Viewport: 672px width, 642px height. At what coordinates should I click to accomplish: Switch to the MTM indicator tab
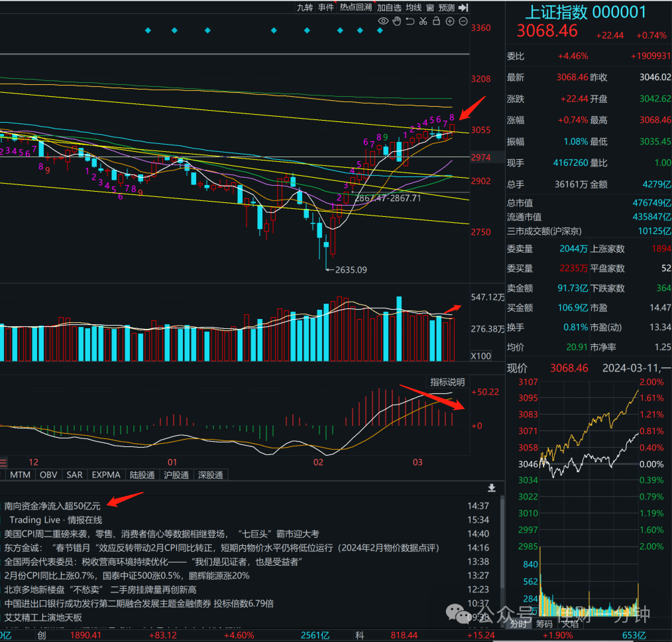tap(20, 475)
